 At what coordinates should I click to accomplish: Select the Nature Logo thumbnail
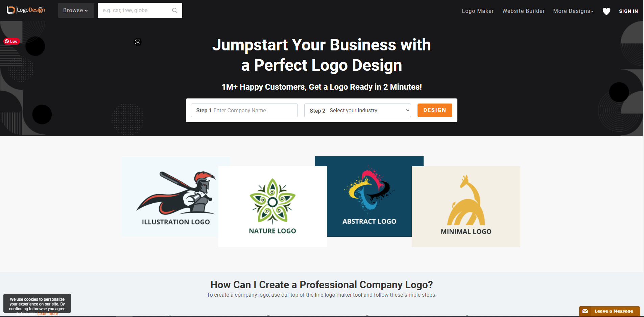(272, 206)
